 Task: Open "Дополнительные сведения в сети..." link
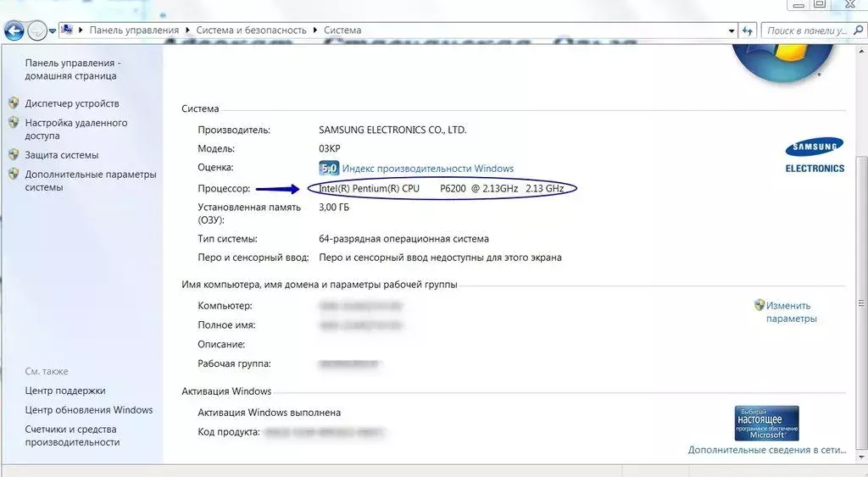click(x=766, y=450)
